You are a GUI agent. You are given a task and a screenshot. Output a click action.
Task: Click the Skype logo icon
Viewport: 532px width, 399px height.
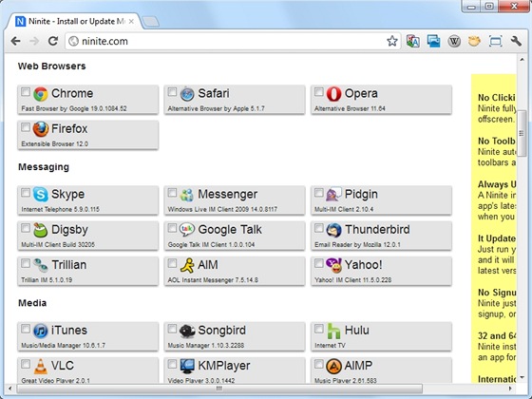41,195
